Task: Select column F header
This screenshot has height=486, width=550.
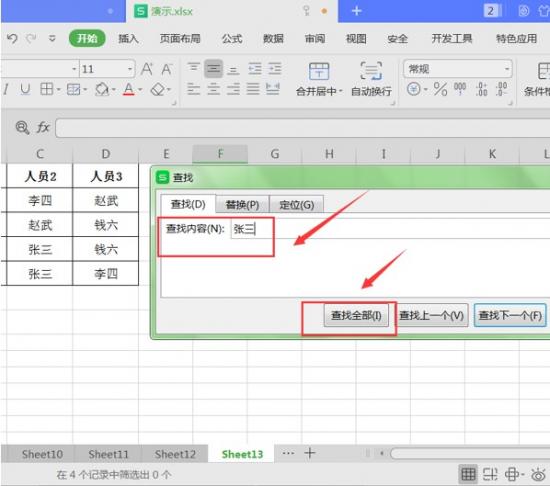Action: [x=220, y=154]
